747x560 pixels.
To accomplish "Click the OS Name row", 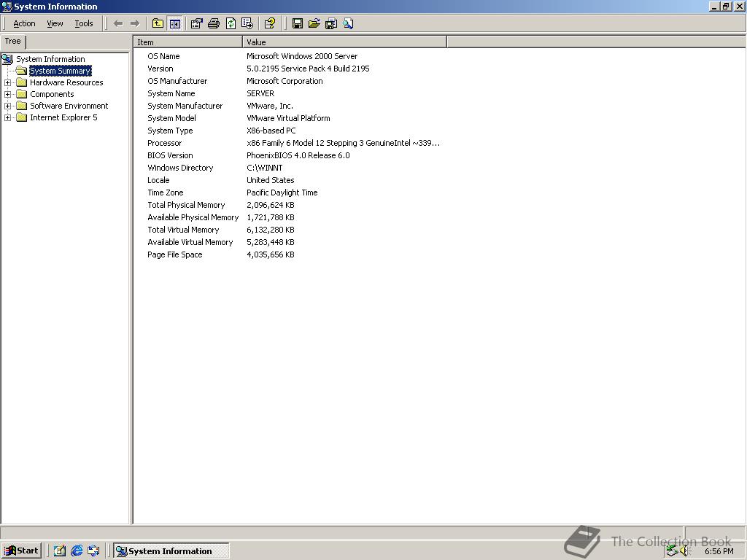I will pos(163,56).
